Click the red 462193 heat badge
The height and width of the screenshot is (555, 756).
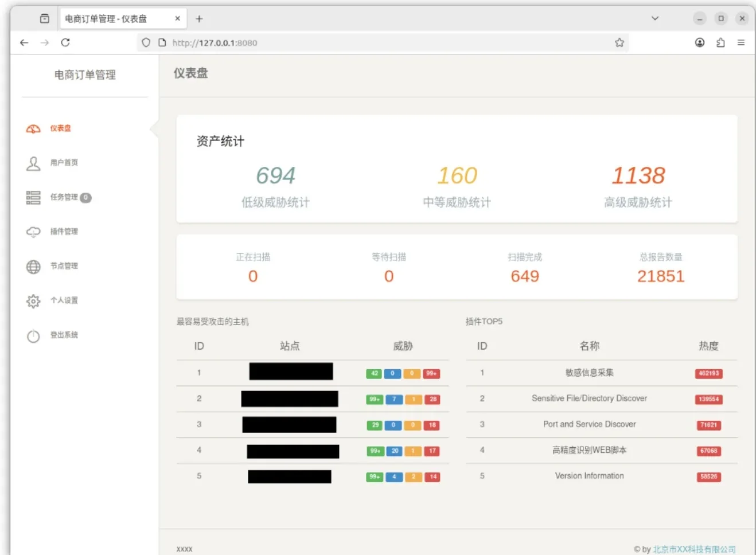tap(708, 374)
